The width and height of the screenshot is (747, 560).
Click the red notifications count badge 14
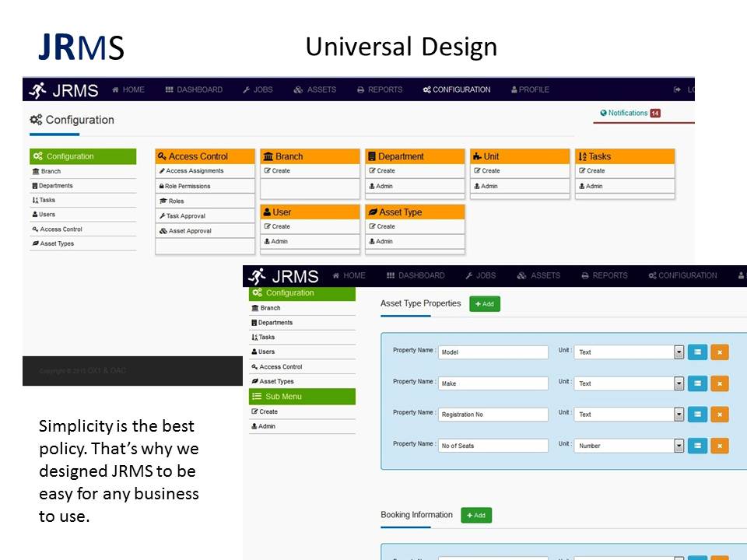655,114
